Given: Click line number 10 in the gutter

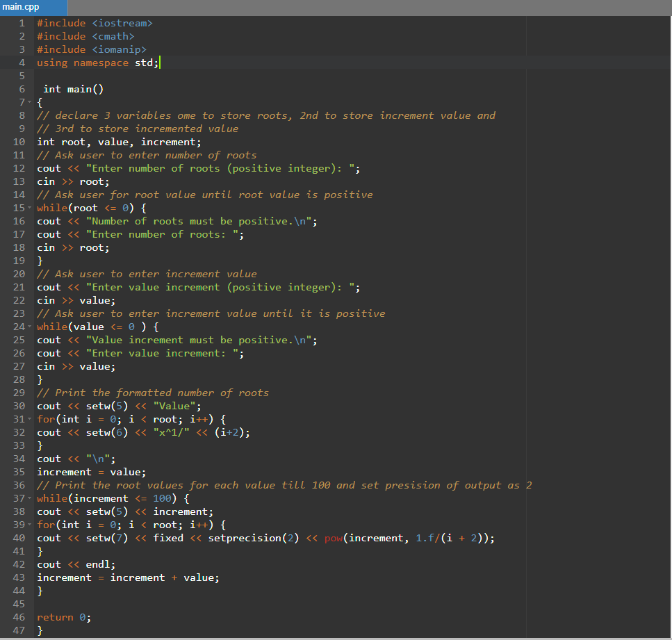Looking at the screenshot, I should pyautogui.click(x=19, y=142).
